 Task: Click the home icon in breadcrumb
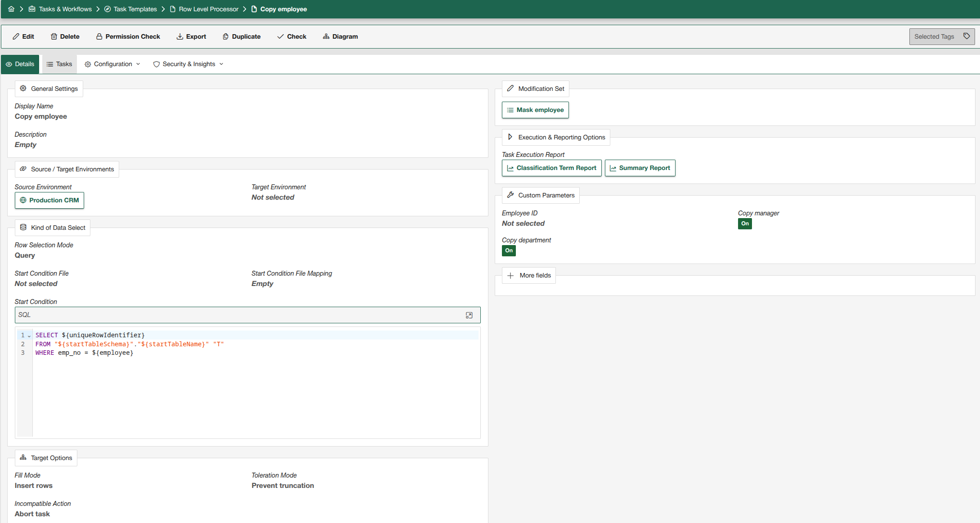[x=11, y=9]
